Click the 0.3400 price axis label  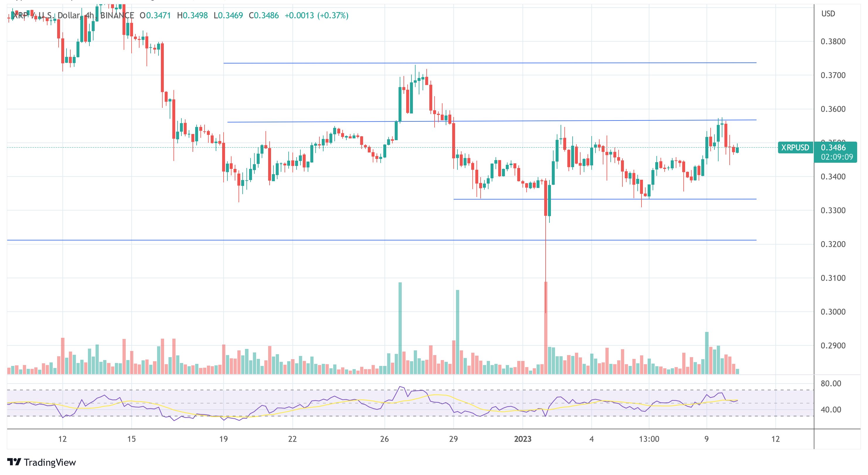point(833,177)
